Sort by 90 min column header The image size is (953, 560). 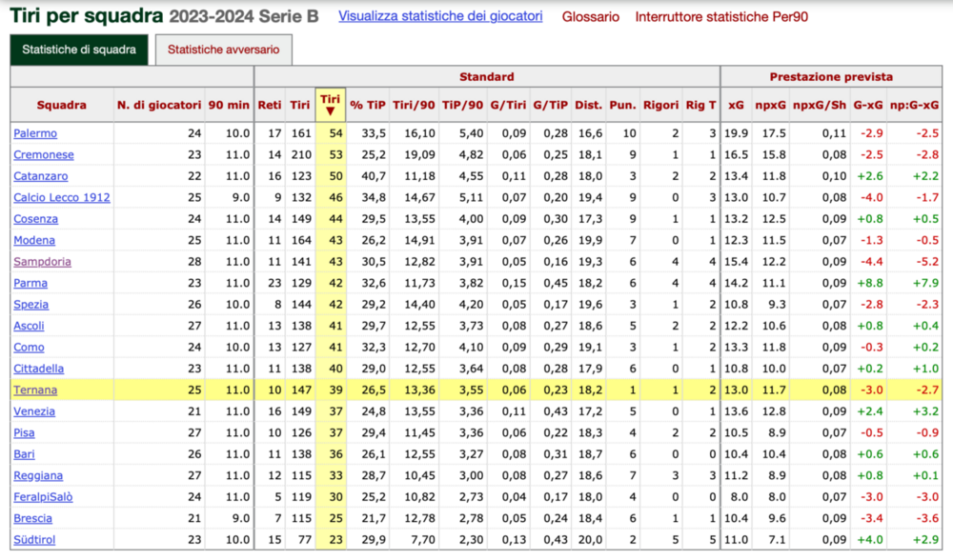coord(229,105)
